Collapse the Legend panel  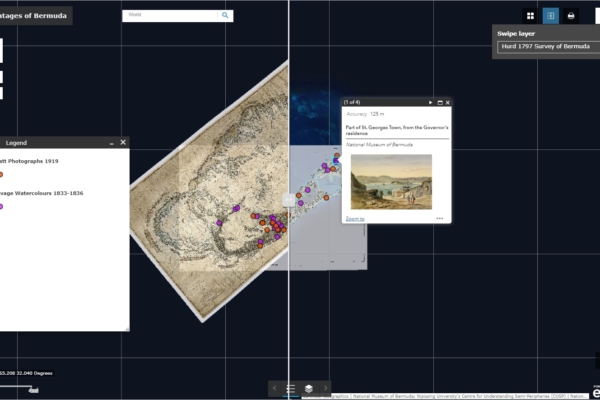coord(110,142)
